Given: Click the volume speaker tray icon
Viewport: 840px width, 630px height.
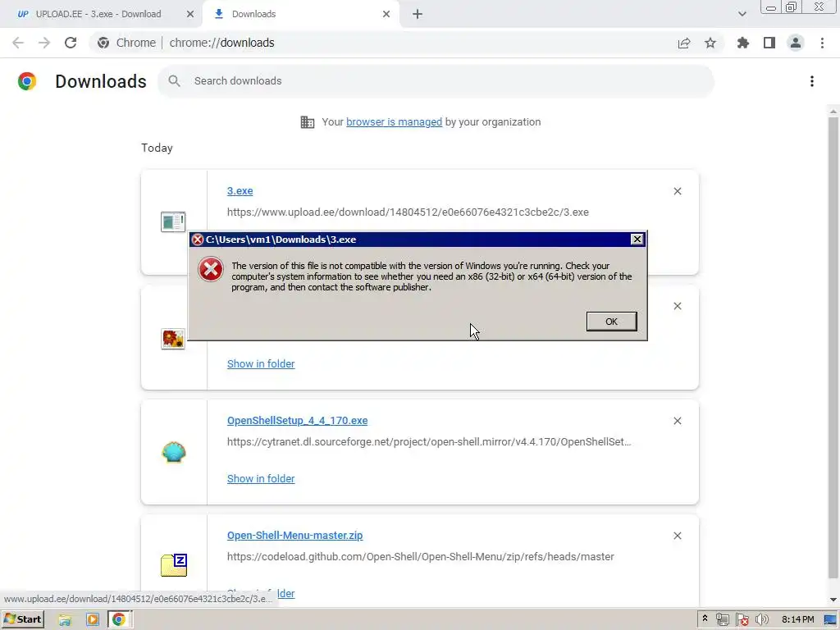Looking at the screenshot, I should [761, 619].
